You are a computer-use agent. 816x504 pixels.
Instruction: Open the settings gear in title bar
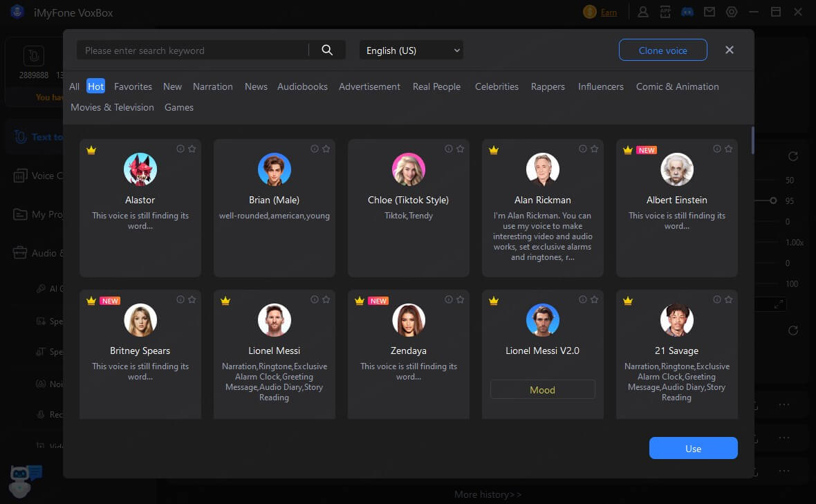(x=732, y=12)
